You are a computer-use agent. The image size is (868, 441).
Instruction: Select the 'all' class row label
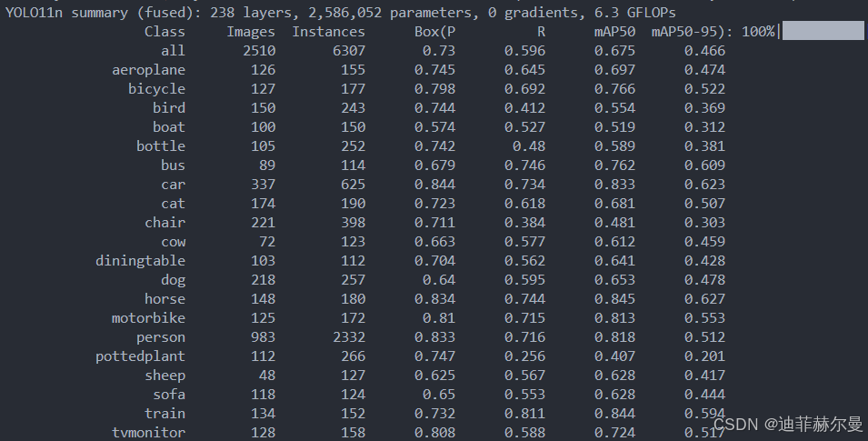[174, 50]
